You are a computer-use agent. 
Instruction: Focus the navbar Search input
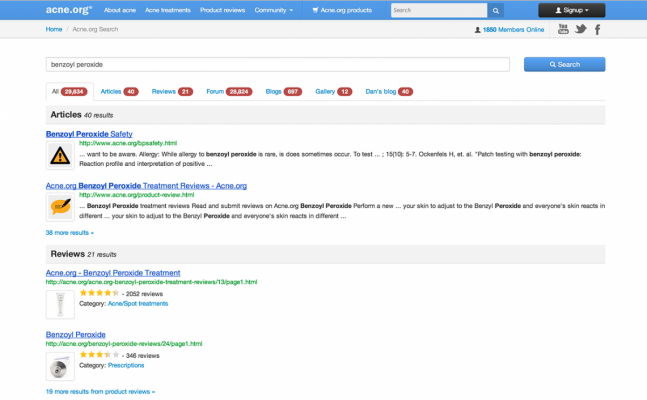point(439,10)
